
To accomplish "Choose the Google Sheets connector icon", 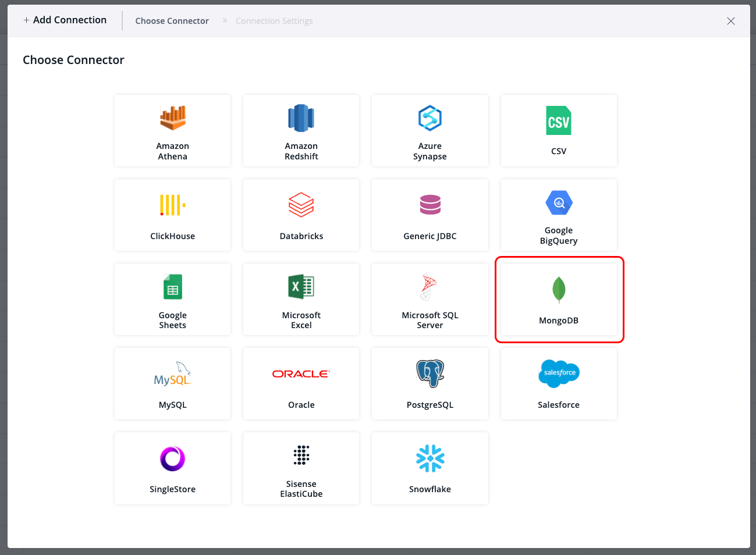I will coord(173,287).
